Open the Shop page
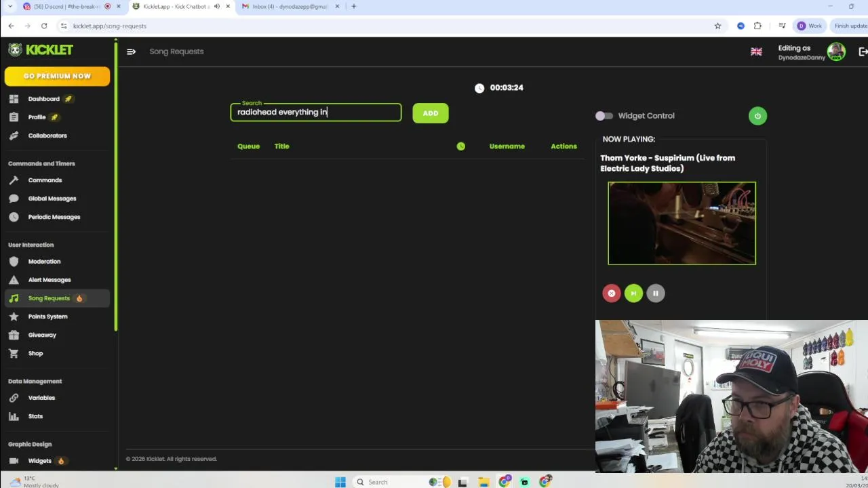 pyautogui.click(x=35, y=353)
